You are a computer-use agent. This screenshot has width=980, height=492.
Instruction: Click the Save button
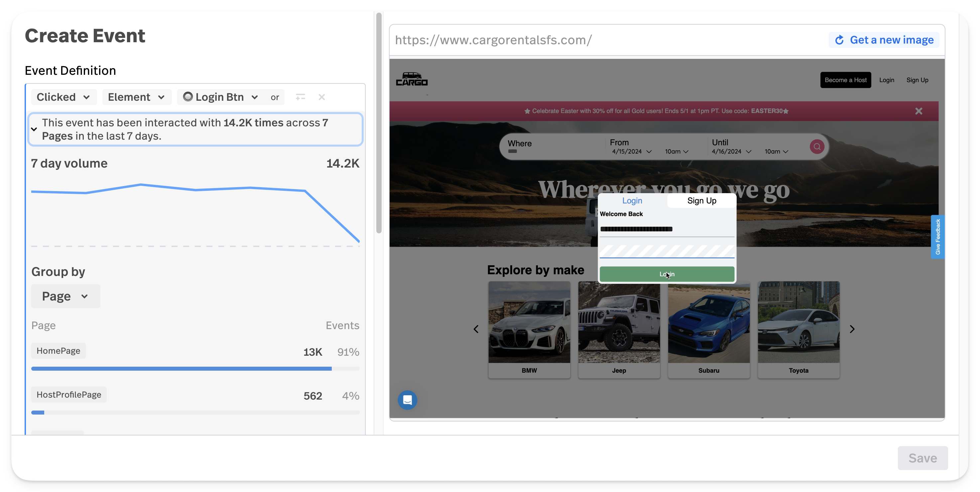[922, 458]
